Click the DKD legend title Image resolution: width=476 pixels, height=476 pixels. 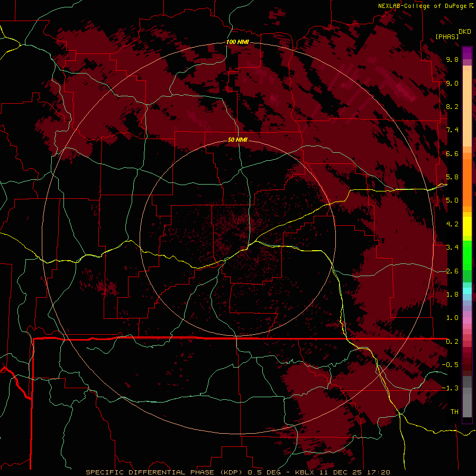[x=465, y=32]
